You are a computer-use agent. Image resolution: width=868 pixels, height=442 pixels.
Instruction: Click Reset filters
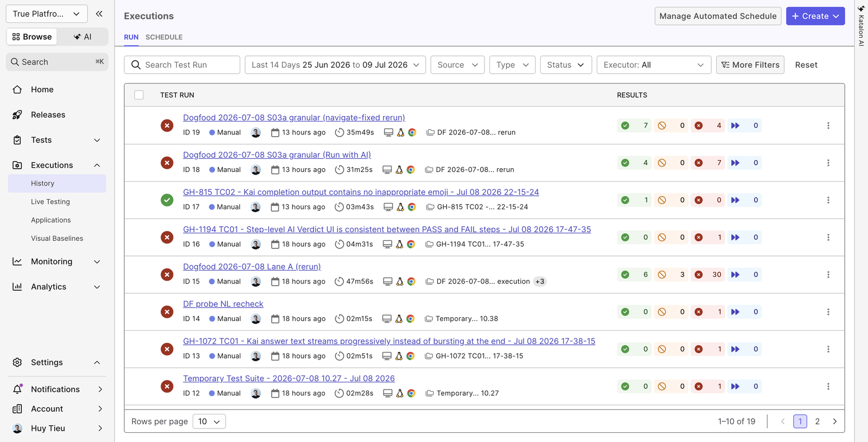click(x=806, y=65)
